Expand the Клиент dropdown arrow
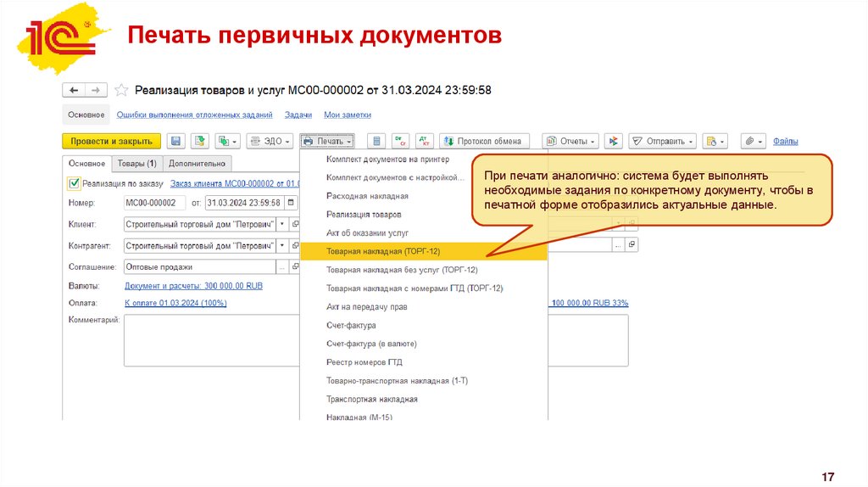The height and width of the screenshot is (487, 868). pyautogui.click(x=282, y=224)
